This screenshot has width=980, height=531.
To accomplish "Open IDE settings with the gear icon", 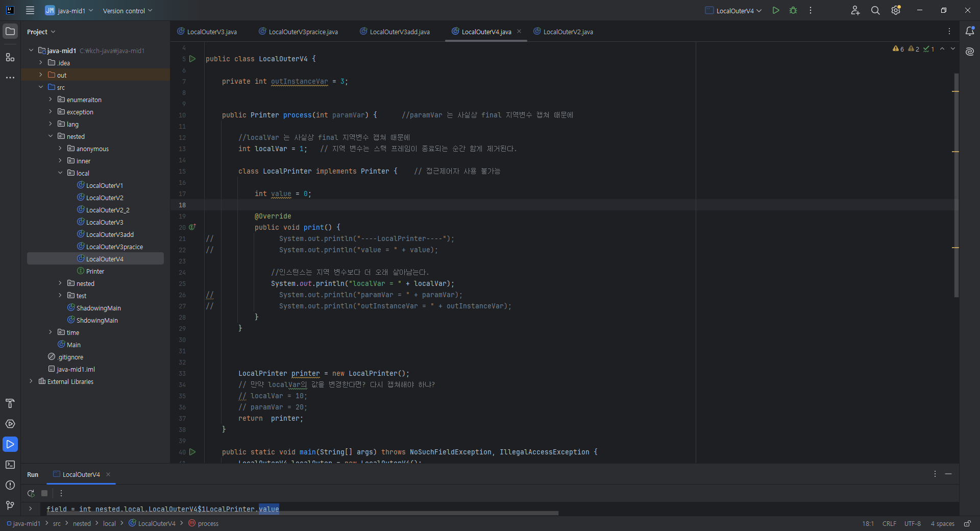I will (x=896, y=10).
